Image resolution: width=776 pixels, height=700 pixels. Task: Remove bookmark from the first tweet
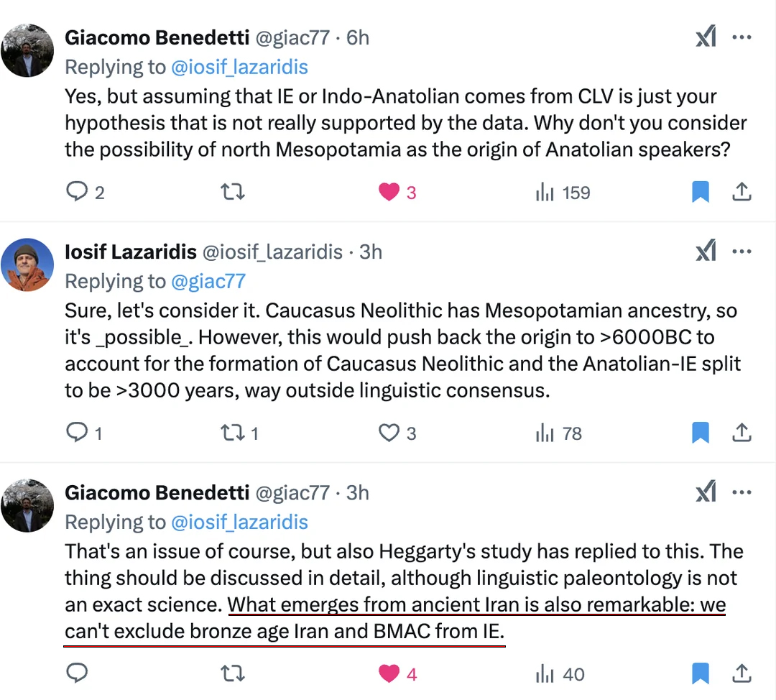(701, 192)
